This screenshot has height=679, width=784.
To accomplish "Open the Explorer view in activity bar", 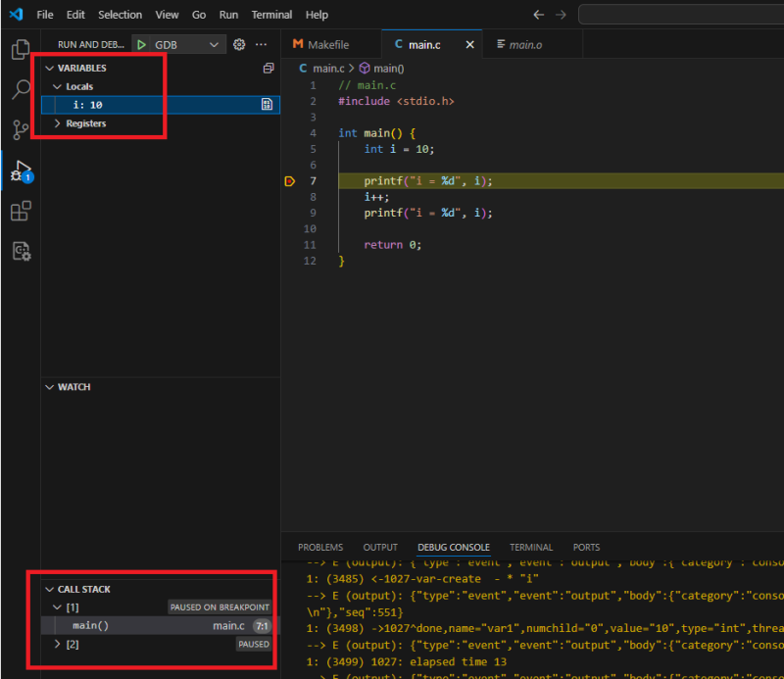I will (x=21, y=49).
